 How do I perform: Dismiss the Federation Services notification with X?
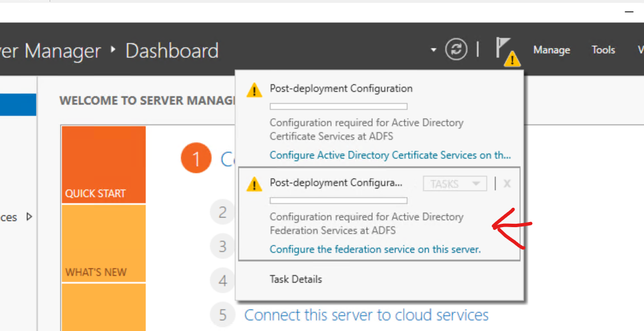click(507, 184)
